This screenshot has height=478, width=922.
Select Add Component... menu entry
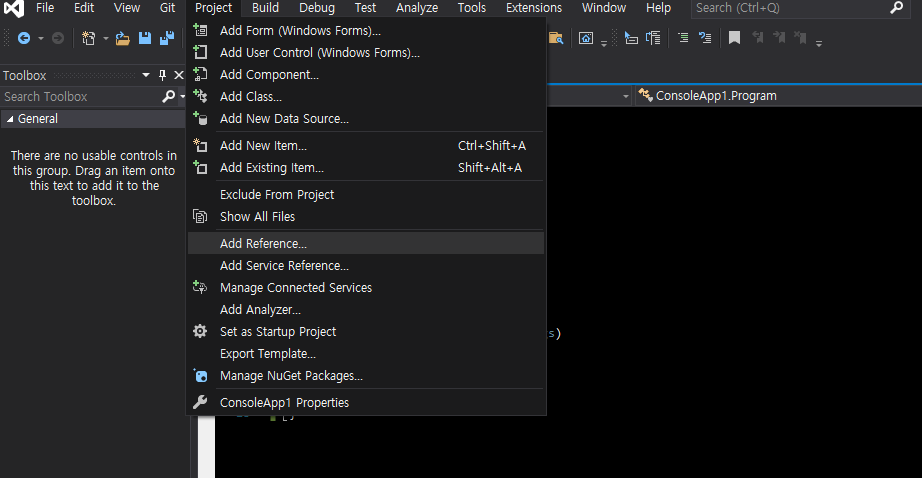coord(366,75)
